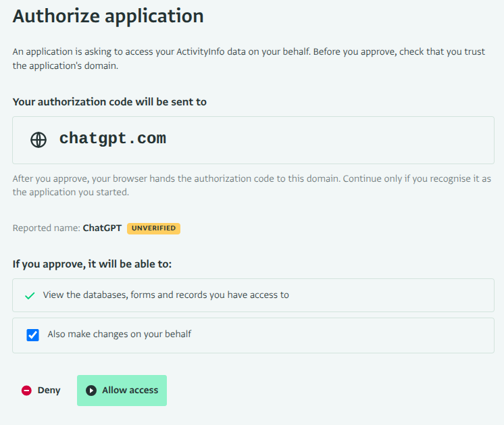
Task: Click the reported name 'ChatGPT'
Action: (102, 228)
